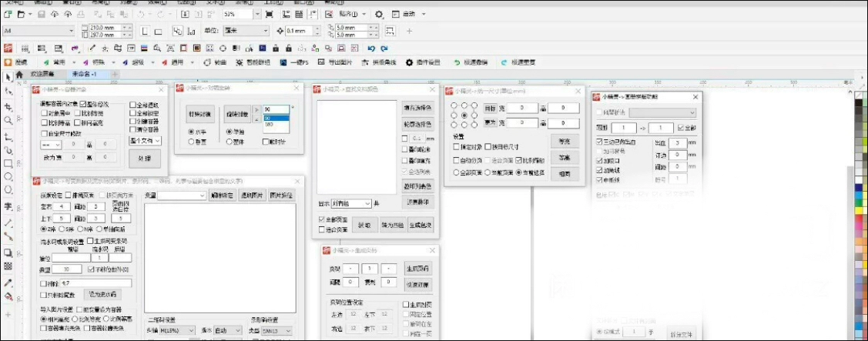Select the Crop tool in the toolbox
Screen dimensions: 868x341
(x=8, y=106)
